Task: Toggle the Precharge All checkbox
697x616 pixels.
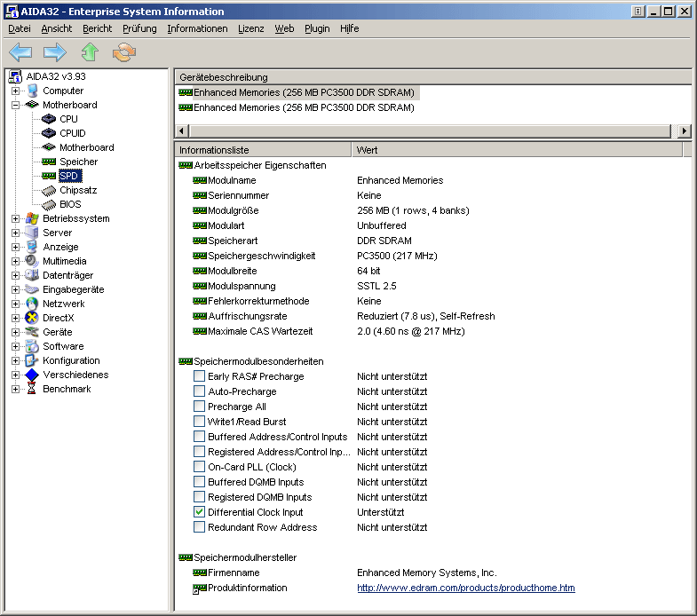Action: (x=199, y=407)
